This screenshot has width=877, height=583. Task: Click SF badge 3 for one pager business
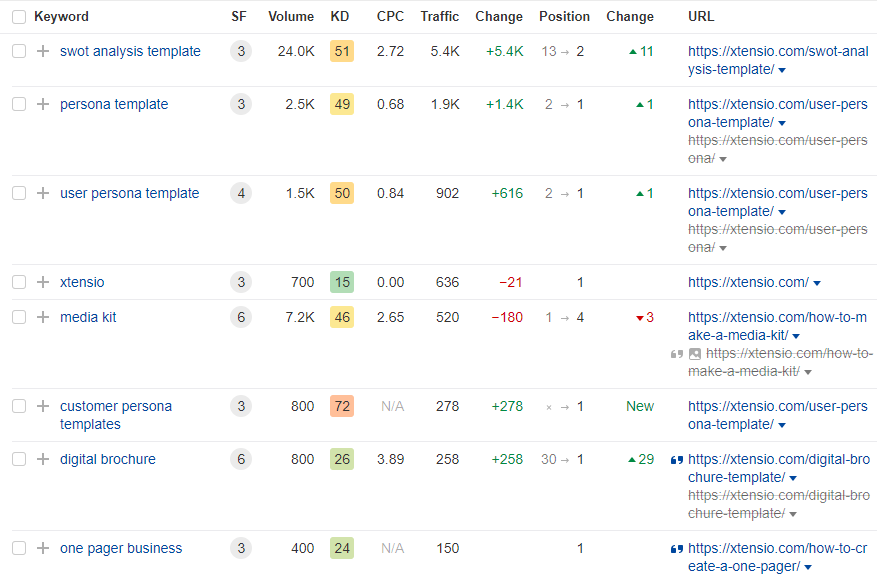pyautogui.click(x=241, y=549)
